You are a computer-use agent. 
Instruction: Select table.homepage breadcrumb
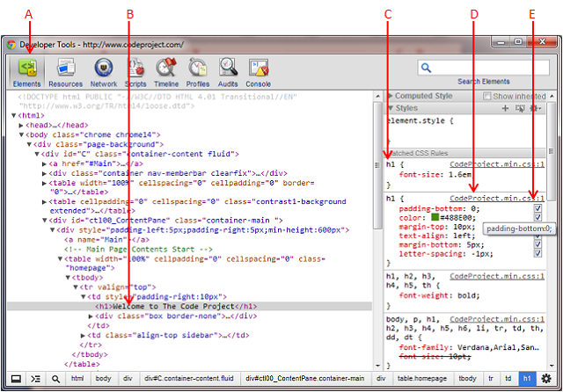tap(422, 379)
